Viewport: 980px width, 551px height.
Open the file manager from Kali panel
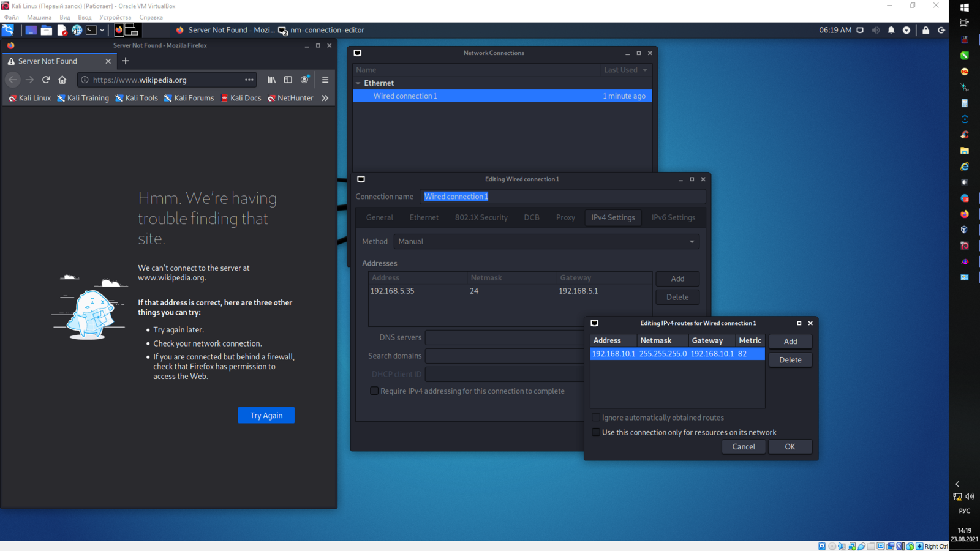point(47,30)
